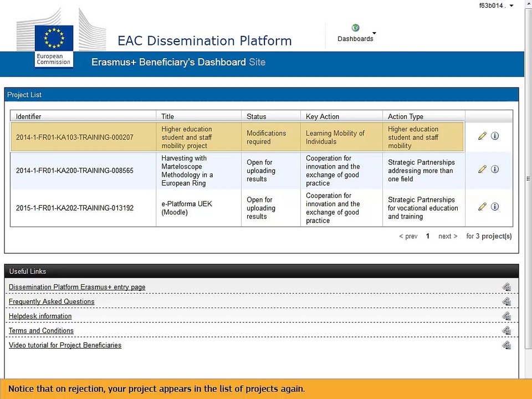Click Strategic Partnerships addressing more than one field
This screenshot has height=399, width=532.
point(421,171)
